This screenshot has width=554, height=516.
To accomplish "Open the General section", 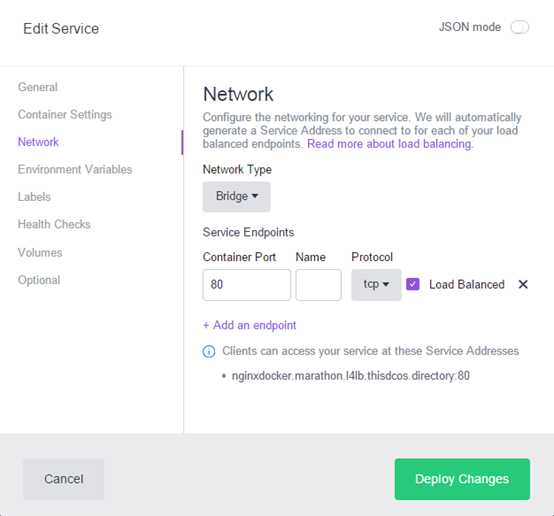I will click(x=38, y=87).
